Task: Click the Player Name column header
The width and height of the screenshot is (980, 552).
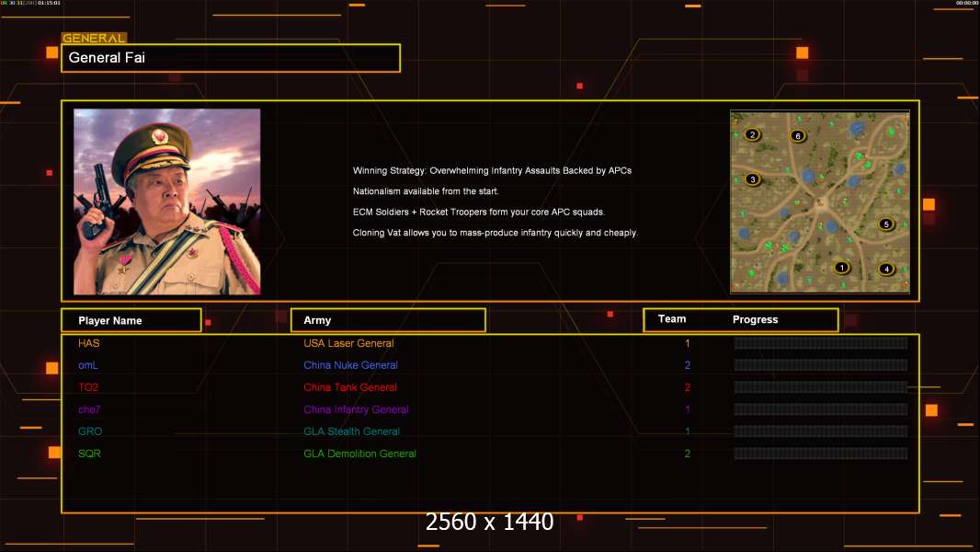Action: (131, 320)
